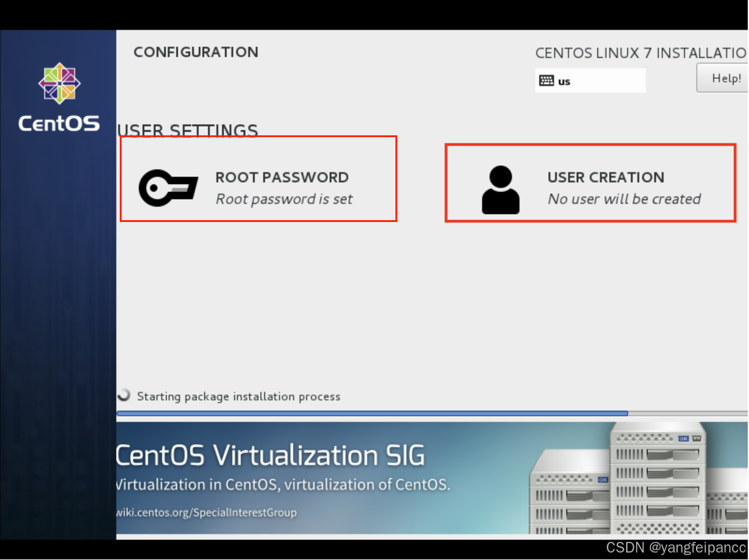Click the wiki.centos.org/SpecialInterestGroup link
The height and width of the screenshot is (560, 749).
pyautogui.click(x=206, y=513)
